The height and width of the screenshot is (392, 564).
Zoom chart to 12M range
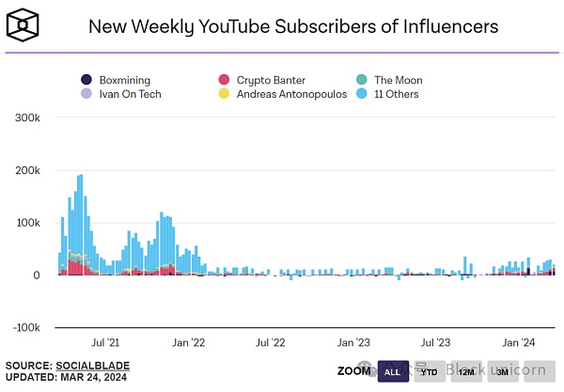pos(464,372)
